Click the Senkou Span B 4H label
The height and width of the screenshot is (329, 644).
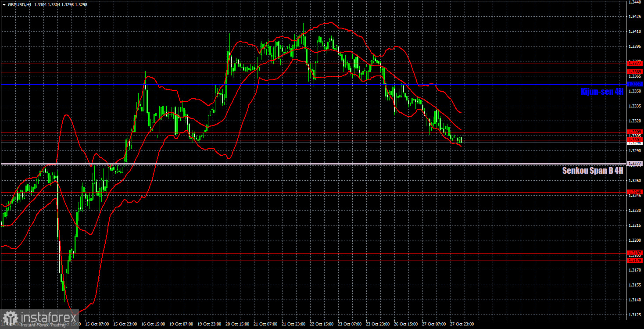pos(593,171)
